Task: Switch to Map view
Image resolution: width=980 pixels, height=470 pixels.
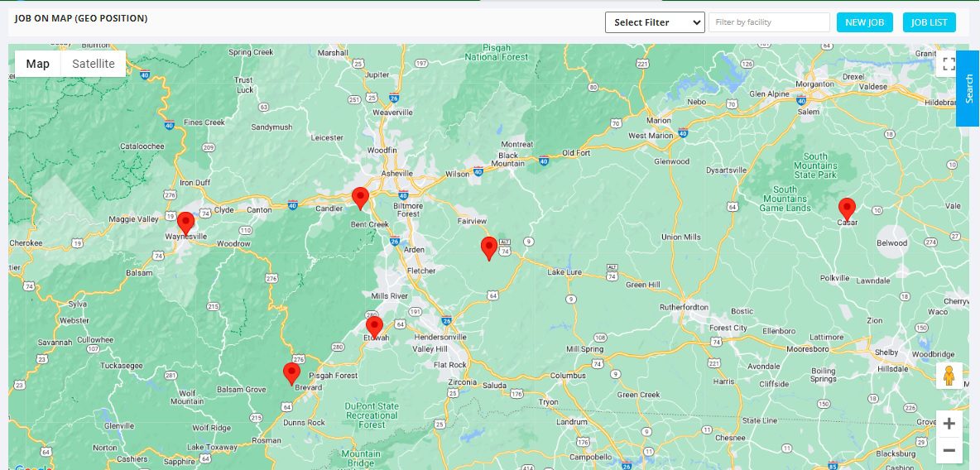Action: point(37,64)
